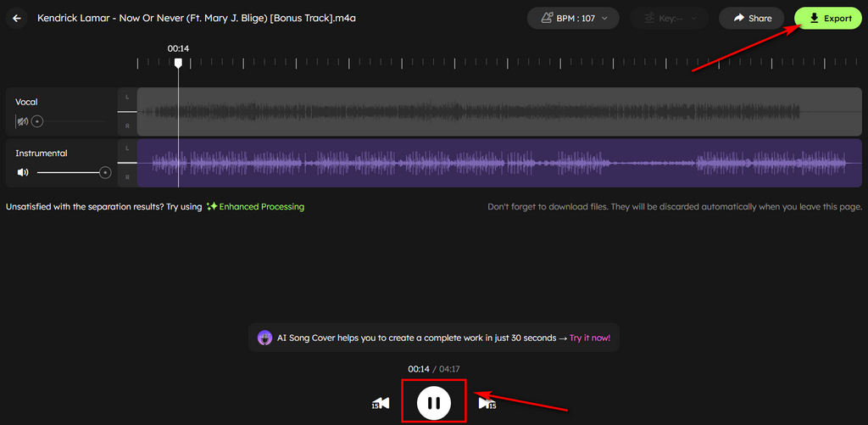Mute the Instrumental track speaker icon
The image size is (868, 425).
point(23,173)
